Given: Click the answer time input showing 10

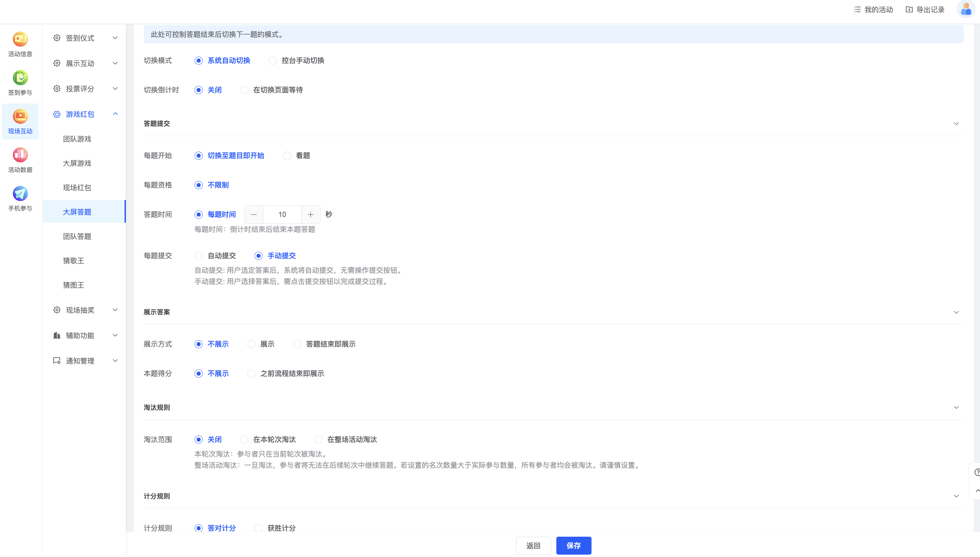Looking at the screenshot, I should (282, 215).
